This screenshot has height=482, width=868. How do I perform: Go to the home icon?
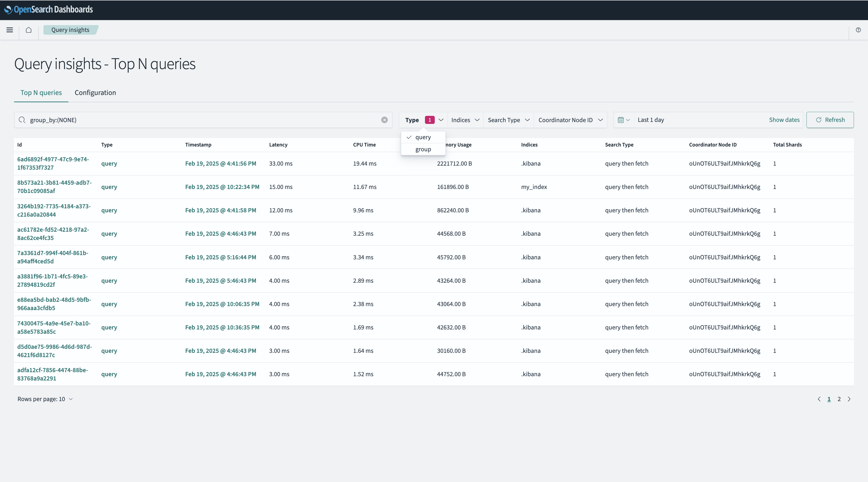[x=29, y=30]
